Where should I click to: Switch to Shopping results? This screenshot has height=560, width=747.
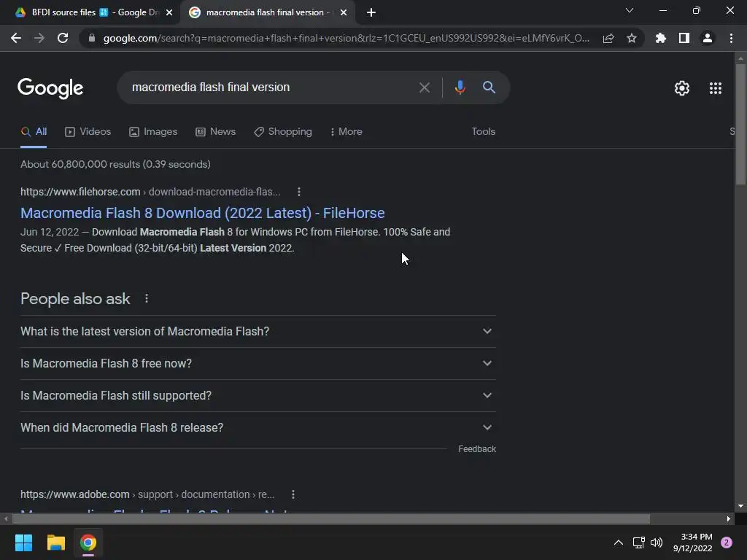[x=283, y=132]
